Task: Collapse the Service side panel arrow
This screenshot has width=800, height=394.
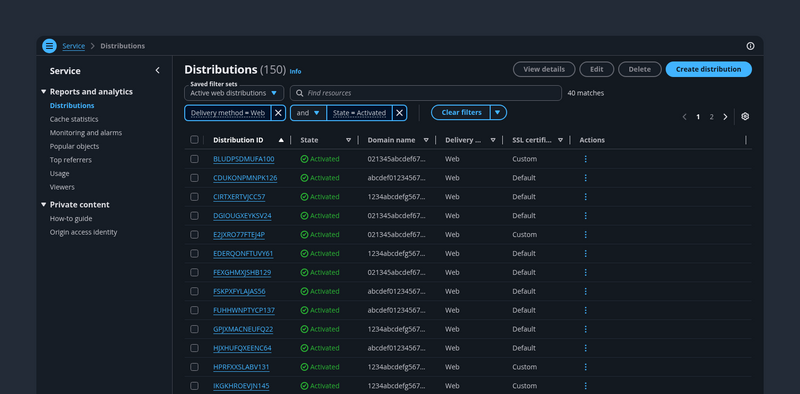Action: click(157, 71)
